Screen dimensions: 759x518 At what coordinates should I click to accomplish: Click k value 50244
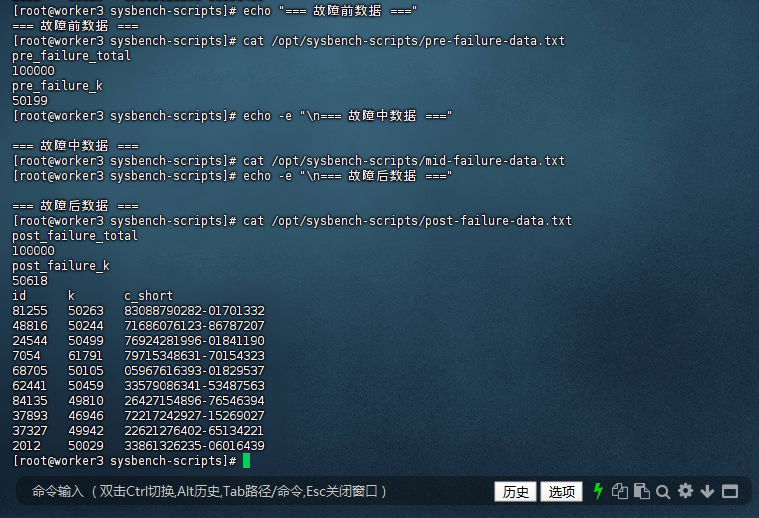pyautogui.click(x=86, y=326)
